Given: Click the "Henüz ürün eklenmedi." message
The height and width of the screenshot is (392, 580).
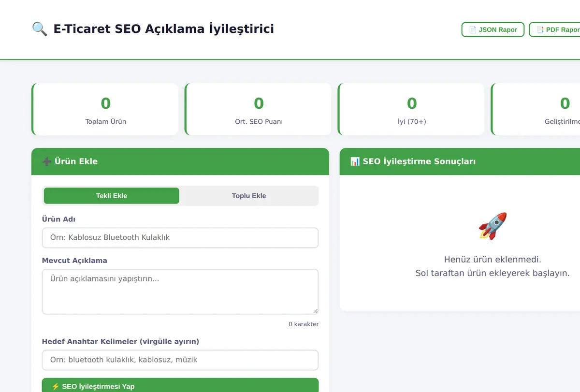Looking at the screenshot, I should pos(493,260).
